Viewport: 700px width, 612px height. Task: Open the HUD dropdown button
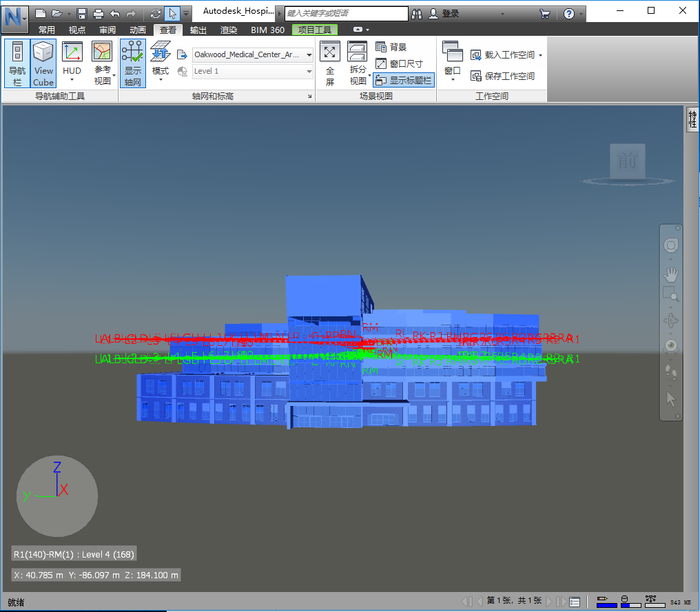72,63
